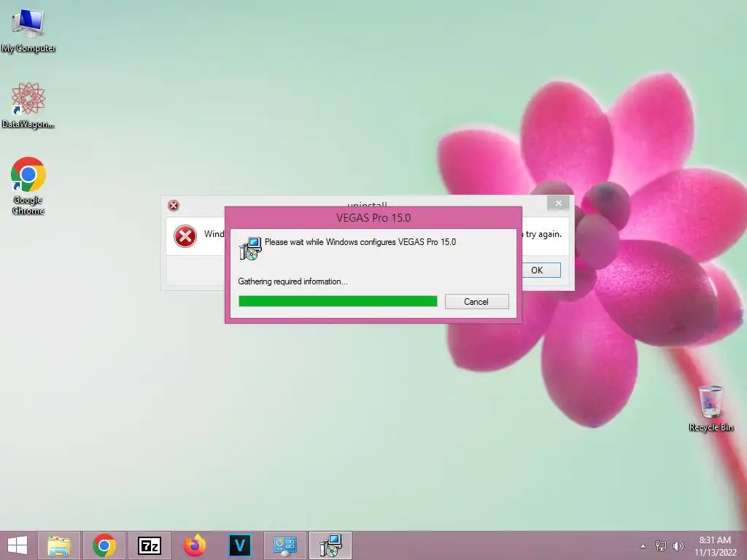Viewport: 747px width, 560px height.
Task: Open Firefox from the taskbar
Action: pos(194,545)
